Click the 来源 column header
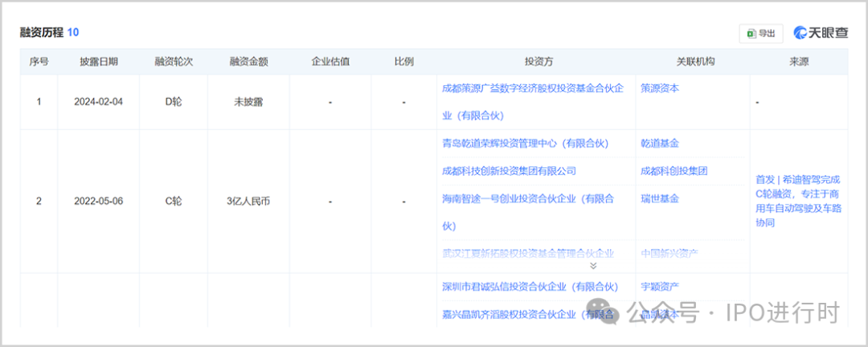The width and height of the screenshot is (868, 347). [799, 62]
